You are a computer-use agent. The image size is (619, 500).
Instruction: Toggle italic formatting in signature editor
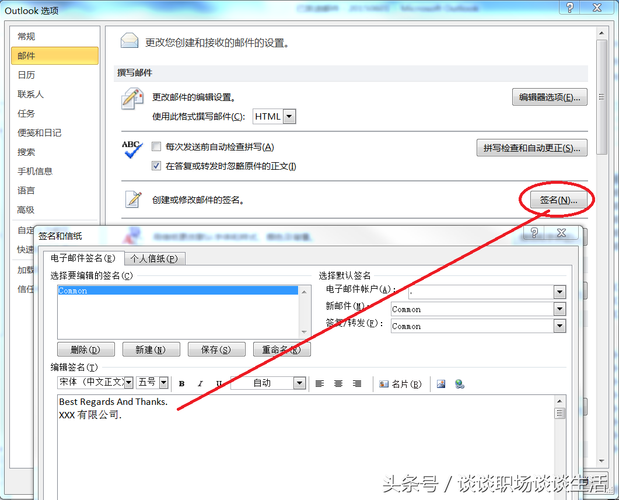tap(200, 384)
